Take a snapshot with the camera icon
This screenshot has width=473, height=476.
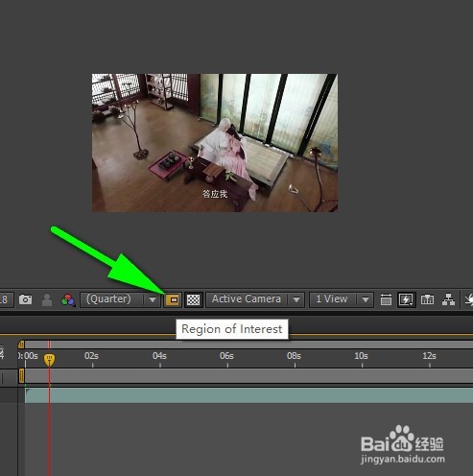25,299
